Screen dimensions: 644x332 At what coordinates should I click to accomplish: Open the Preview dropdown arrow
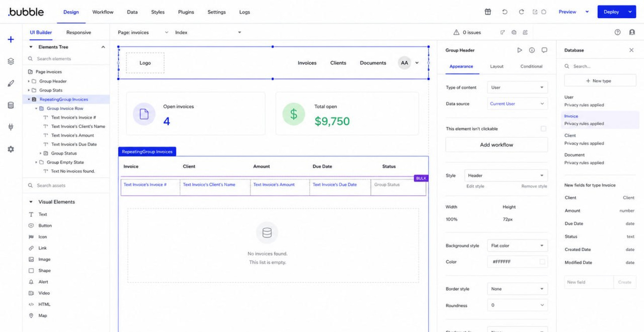click(x=587, y=12)
